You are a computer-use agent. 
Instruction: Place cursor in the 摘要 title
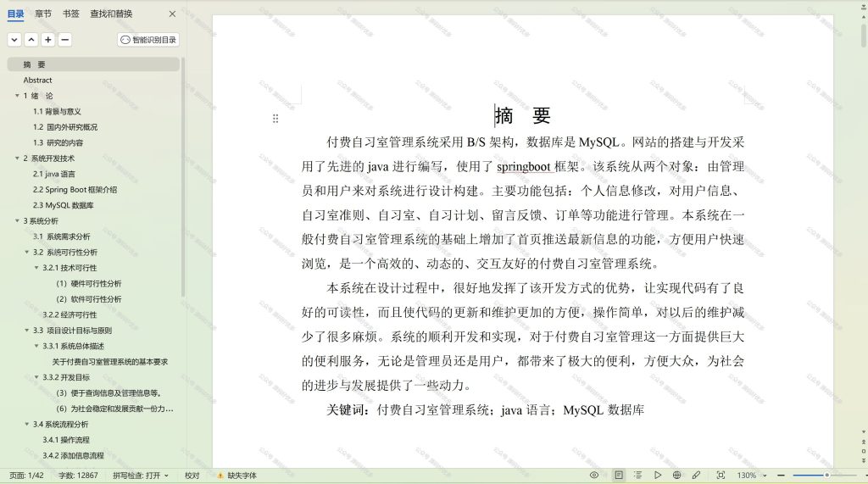pyautogui.click(x=522, y=116)
